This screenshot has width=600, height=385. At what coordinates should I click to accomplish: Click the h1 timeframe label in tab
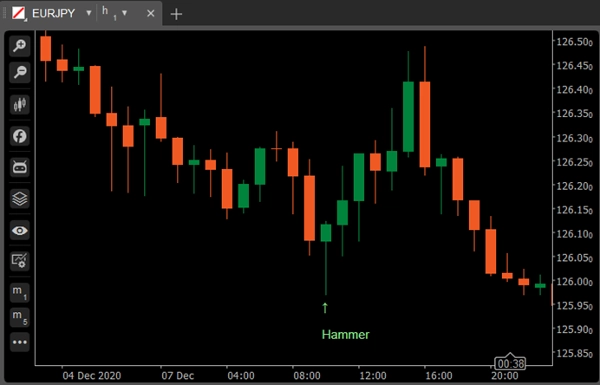click(109, 13)
